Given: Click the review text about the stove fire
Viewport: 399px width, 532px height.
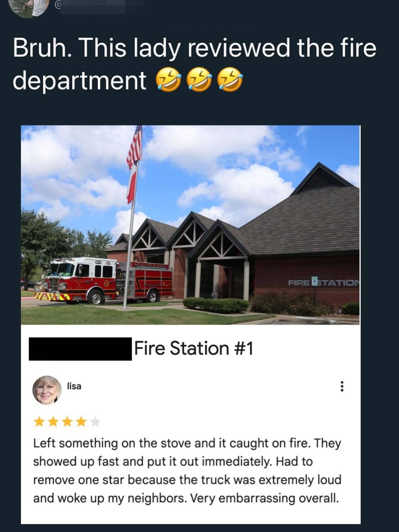Looking at the screenshot, I should click(x=187, y=471).
